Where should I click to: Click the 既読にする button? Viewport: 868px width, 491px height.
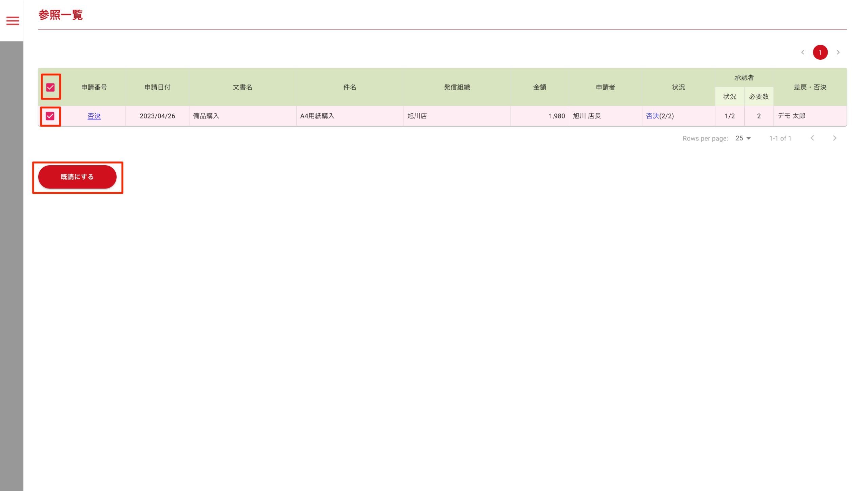click(77, 177)
